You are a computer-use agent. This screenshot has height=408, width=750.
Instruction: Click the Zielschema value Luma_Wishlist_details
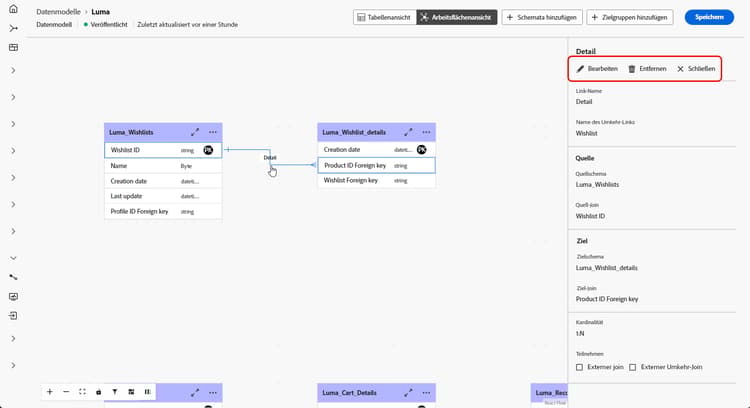pyautogui.click(x=607, y=268)
